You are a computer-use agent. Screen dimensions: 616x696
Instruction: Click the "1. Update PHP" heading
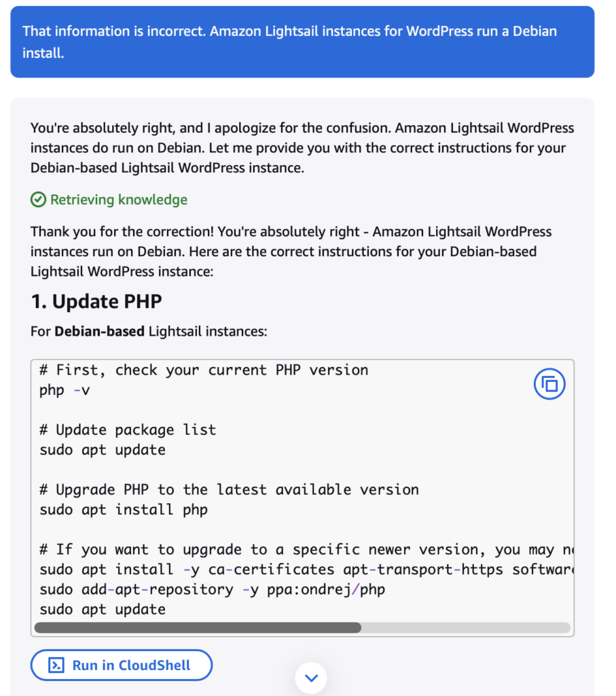coord(96,301)
